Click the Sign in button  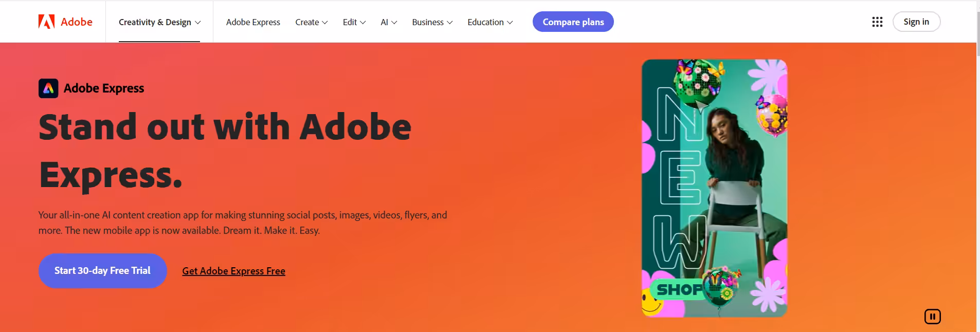tap(916, 22)
